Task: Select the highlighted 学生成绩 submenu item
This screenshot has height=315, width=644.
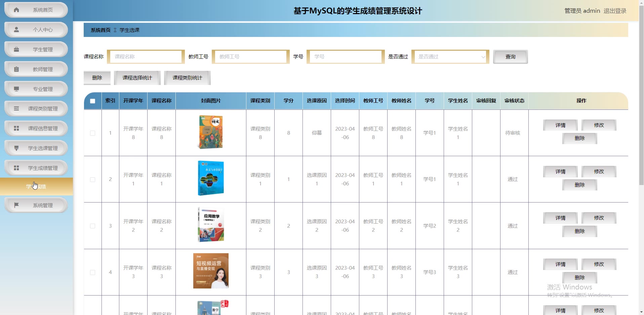Action: pos(36,186)
